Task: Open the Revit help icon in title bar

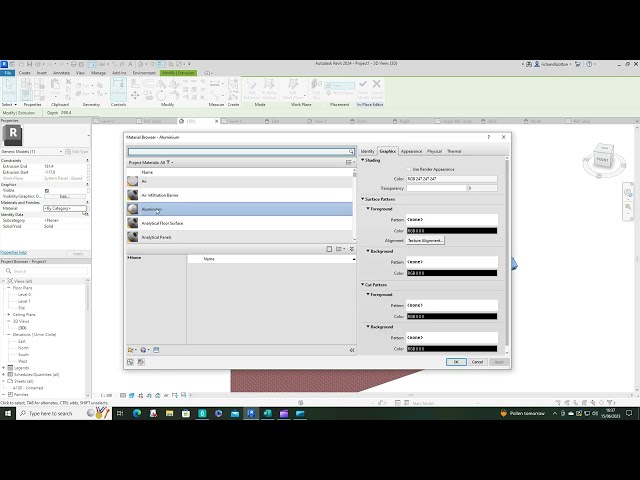Action: click(589, 64)
